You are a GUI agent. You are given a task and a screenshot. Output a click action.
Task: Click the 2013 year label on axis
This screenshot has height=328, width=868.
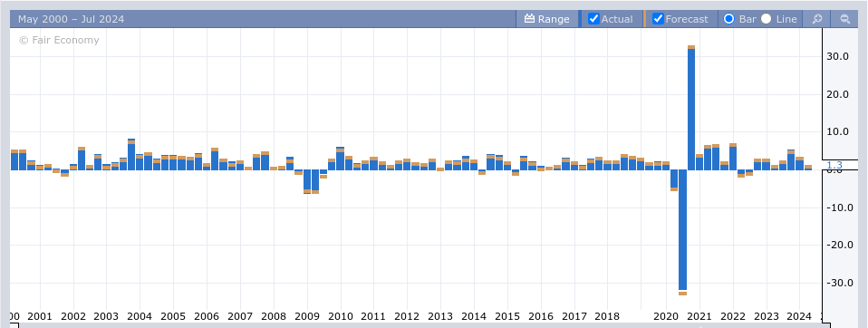coord(440,316)
